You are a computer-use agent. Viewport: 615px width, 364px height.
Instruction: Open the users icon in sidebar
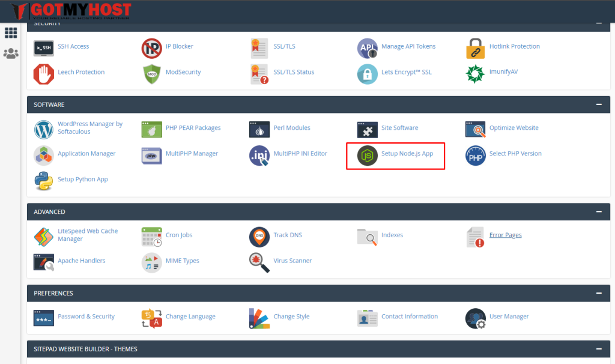[11, 53]
